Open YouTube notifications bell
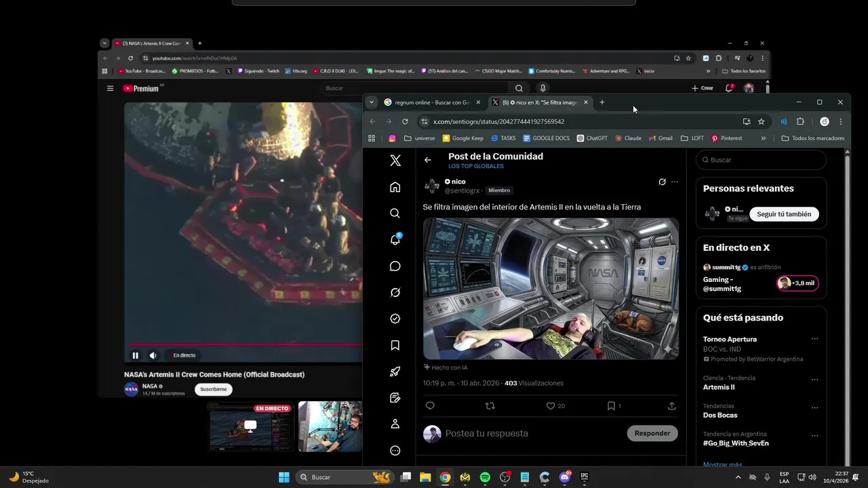Viewport: 868px width, 488px height. (x=729, y=88)
